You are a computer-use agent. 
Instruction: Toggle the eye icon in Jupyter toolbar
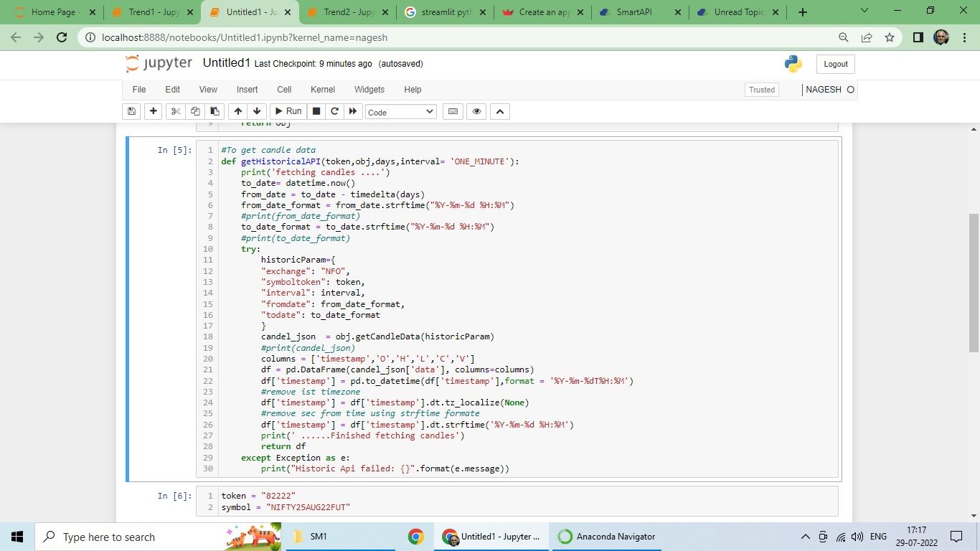[476, 111]
